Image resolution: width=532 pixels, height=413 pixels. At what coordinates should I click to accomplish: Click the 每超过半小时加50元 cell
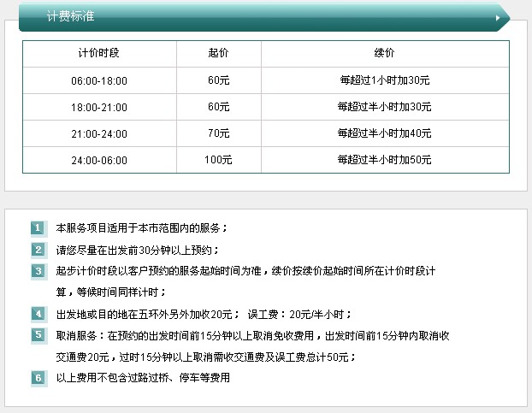click(384, 160)
